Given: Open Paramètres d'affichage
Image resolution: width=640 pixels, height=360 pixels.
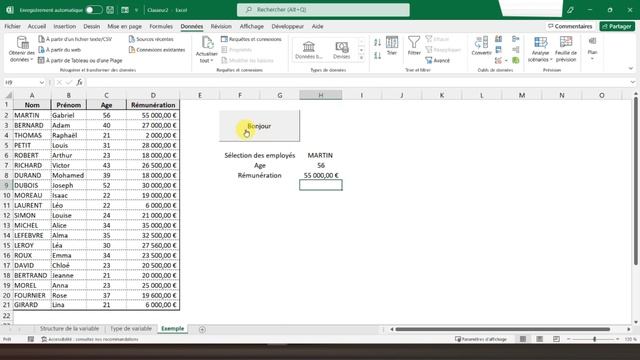Looking at the screenshot, I should pyautogui.click(x=481, y=339).
